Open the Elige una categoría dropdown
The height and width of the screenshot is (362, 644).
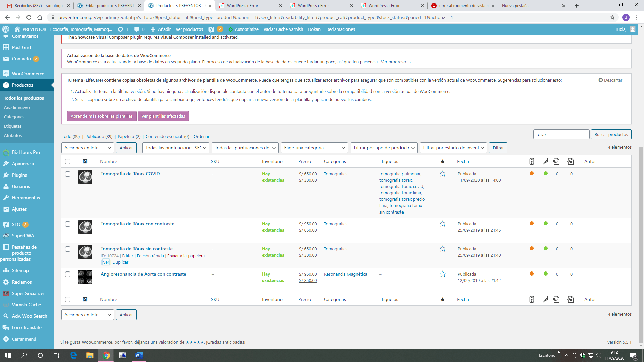[x=314, y=148]
